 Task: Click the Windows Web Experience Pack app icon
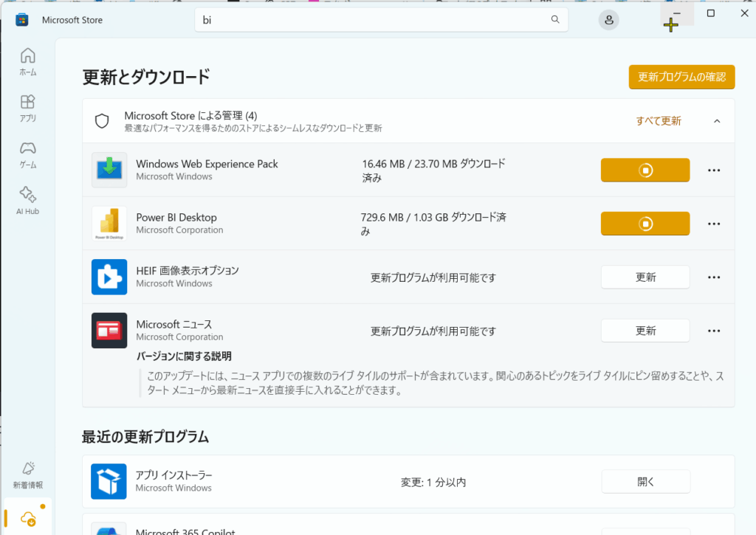109,170
